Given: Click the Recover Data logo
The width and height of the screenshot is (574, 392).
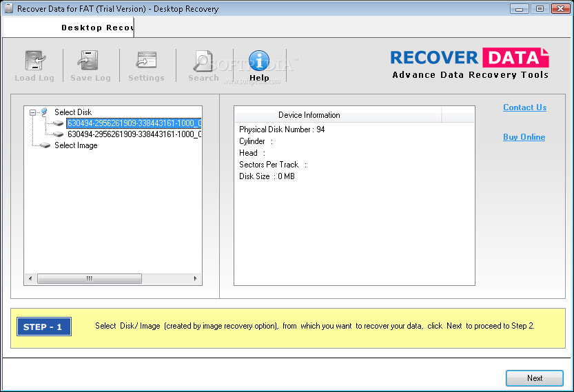Looking at the screenshot, I should (470, 63).
